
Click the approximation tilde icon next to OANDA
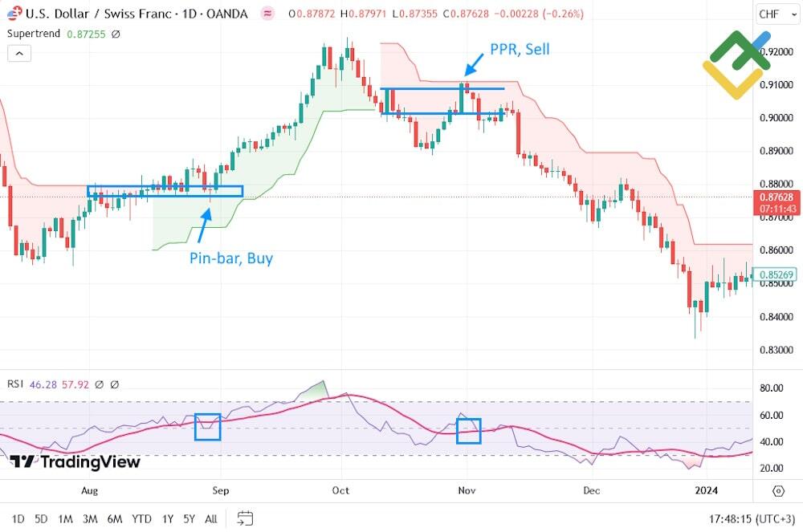click(266, 13)
